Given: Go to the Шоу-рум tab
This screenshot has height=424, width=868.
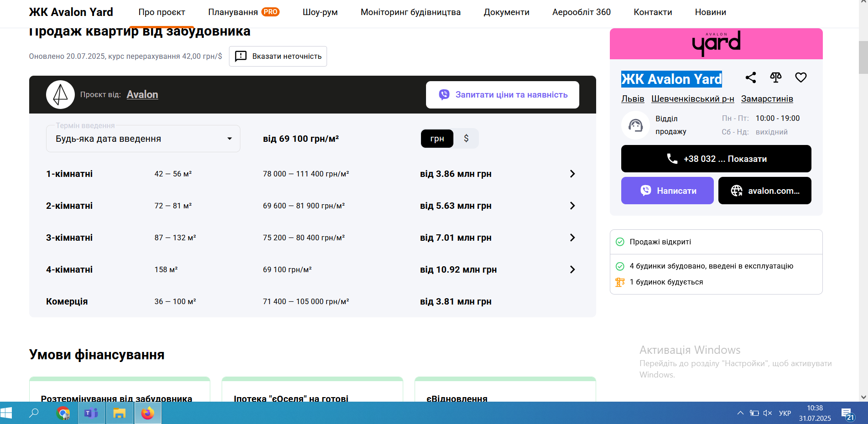Looking at the screenshot, I should [320, 12].
